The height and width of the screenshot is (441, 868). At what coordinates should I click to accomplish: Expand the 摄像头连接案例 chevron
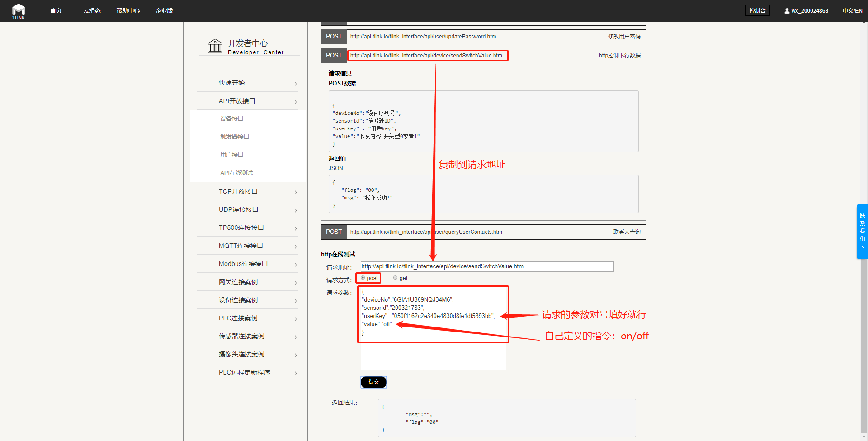tap(296, 355)
